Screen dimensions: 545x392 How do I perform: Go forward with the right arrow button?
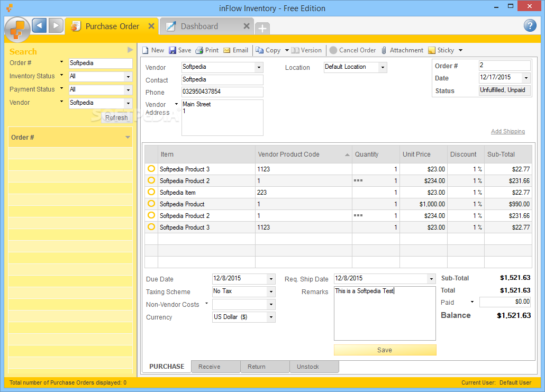pyautogui.click(x=56, y=26)
